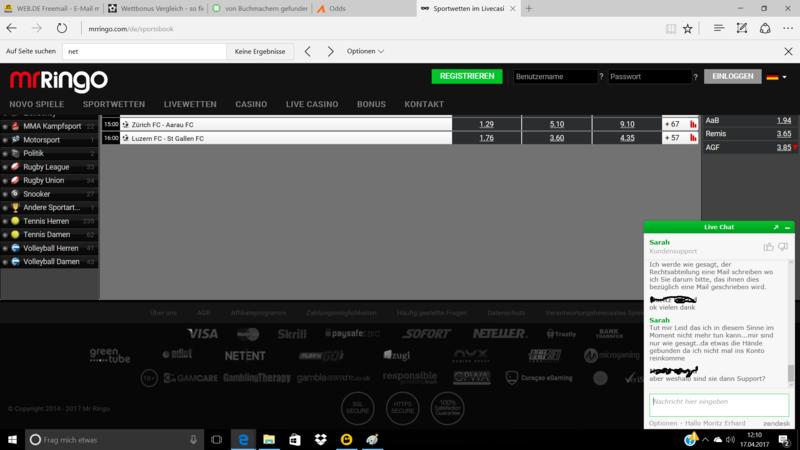Image resolution: width=800 pixels, height=450 pixels.
Task: Open Dropbox from the taskbar
Action: click(x=320, y=439)
